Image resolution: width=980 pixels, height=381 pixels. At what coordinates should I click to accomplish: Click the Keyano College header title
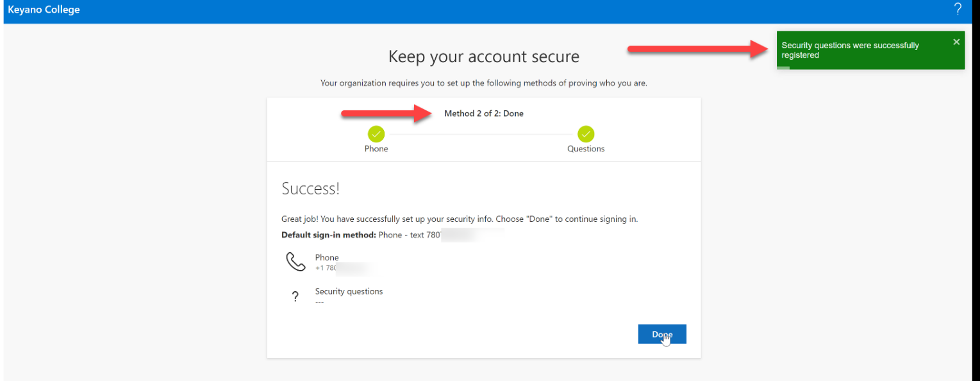click(44, 10)
